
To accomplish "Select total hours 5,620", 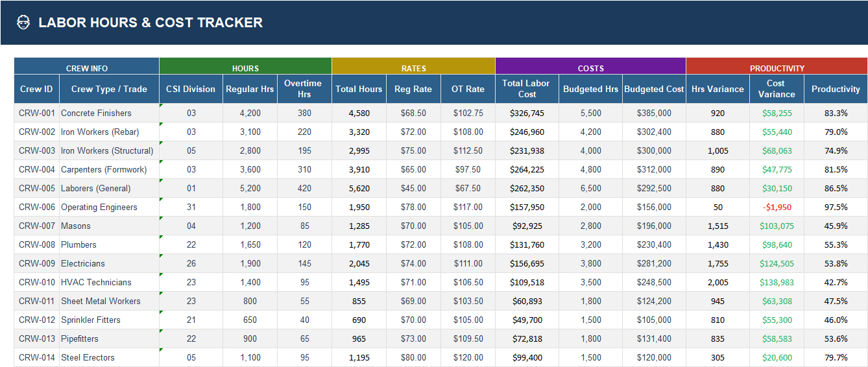I will (359, 188).
